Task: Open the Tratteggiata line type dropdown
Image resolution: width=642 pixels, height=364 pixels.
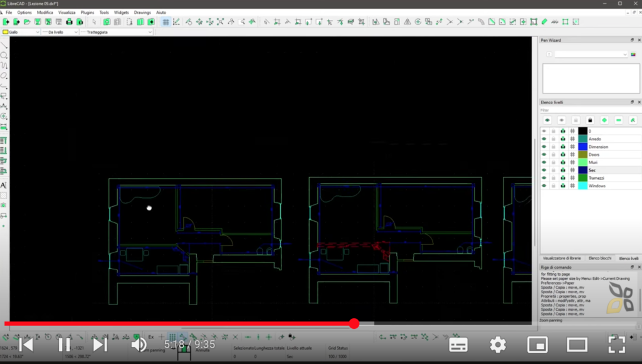Action: tap(116, 32)
